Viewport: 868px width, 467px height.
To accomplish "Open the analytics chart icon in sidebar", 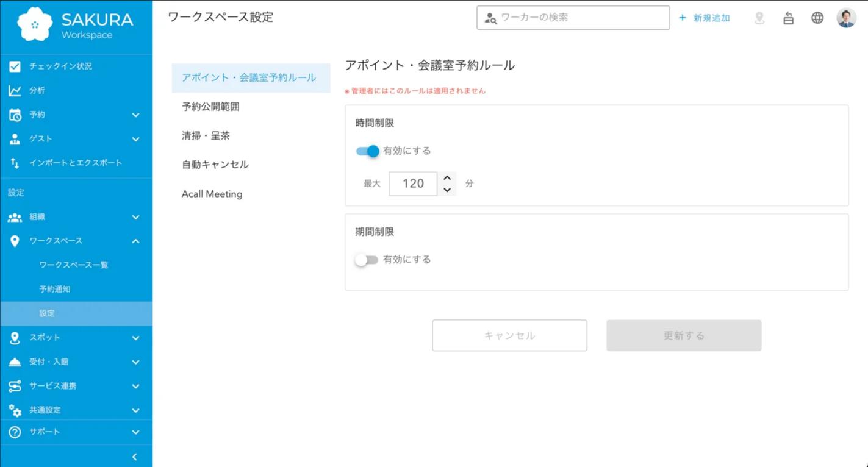I will coord(15,90).
